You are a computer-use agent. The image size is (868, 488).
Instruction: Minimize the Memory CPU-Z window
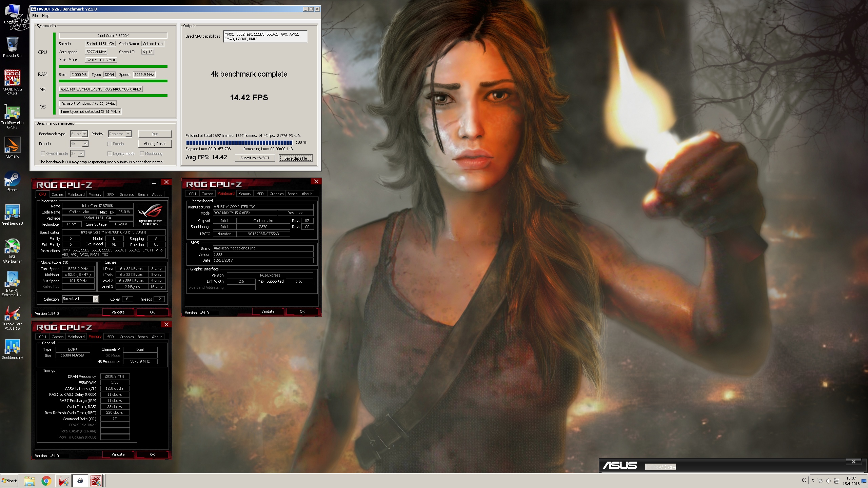[154, 326]
